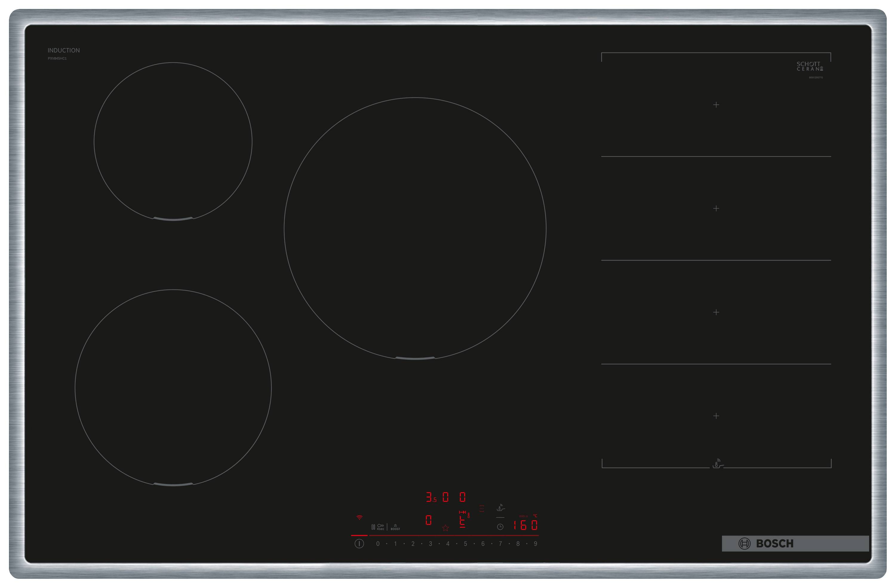
Task: Tap the Wi-Fi Home Connect icon
Action: (359, 518)
